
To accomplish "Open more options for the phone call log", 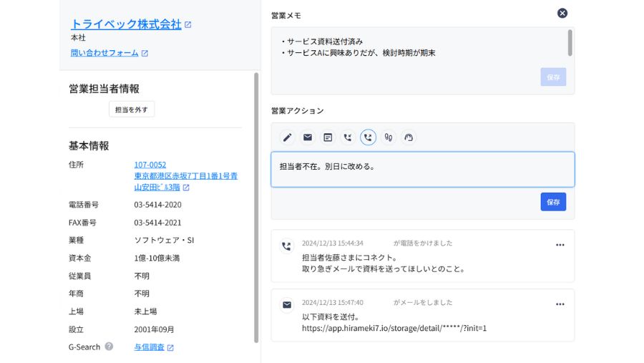I will (560, 245).
